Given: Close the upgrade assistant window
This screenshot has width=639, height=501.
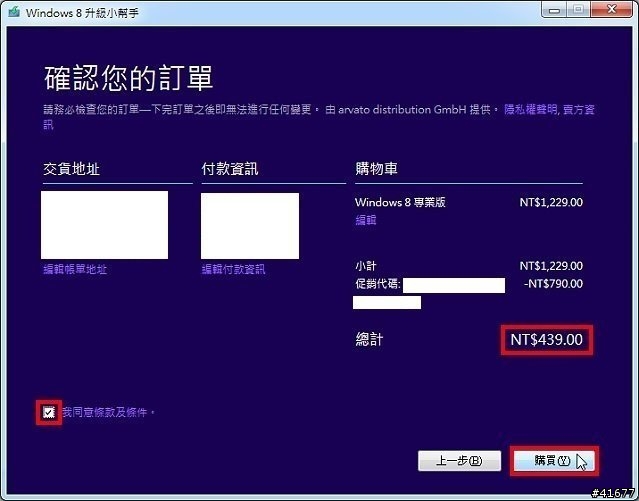Looking at the screenshot, I should coord(611,9).
